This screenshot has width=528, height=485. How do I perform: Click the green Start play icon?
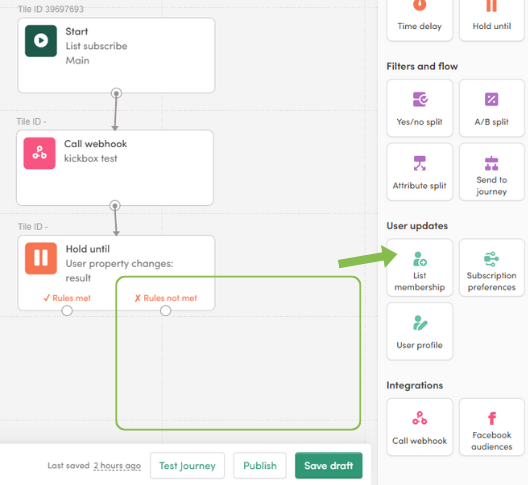pos(41,41)
